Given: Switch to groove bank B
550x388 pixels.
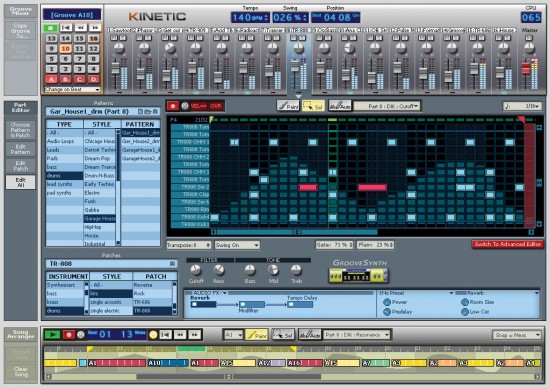Looking at the screenshot, I should [x=65, y=79].
